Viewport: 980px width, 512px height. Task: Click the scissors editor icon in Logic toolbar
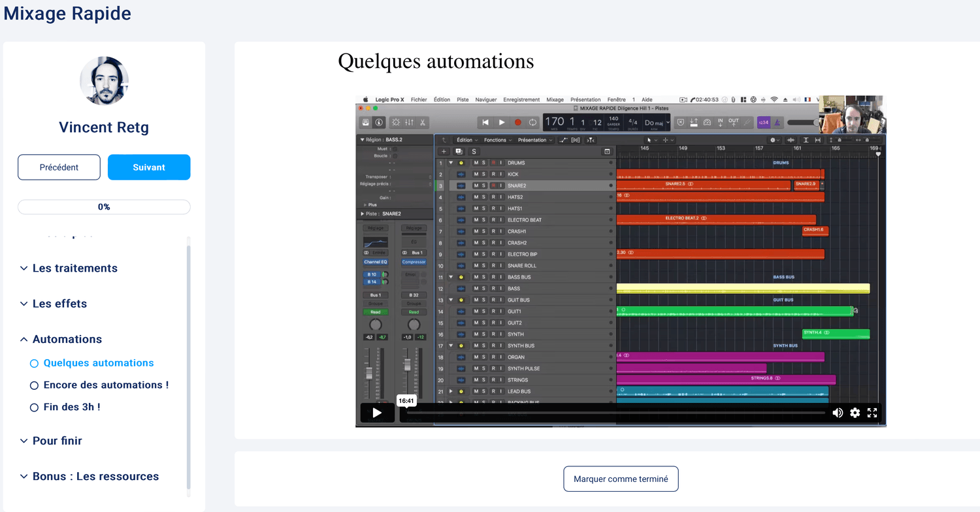(x=423, y=122)
